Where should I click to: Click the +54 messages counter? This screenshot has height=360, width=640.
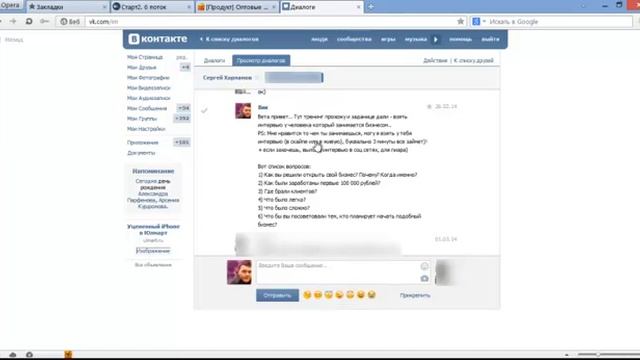point(184,108)
